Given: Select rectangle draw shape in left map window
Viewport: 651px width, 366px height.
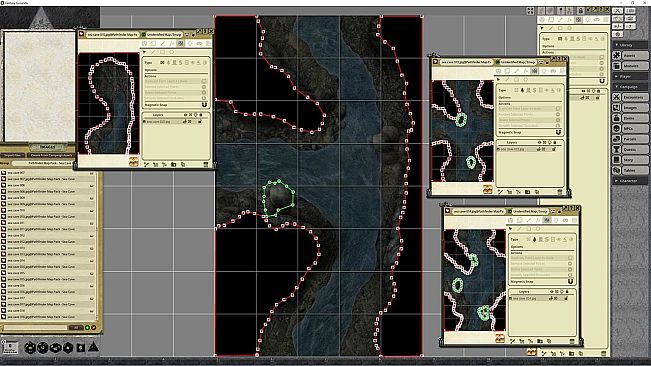Looking at the screenshot, I should (162, 52).
